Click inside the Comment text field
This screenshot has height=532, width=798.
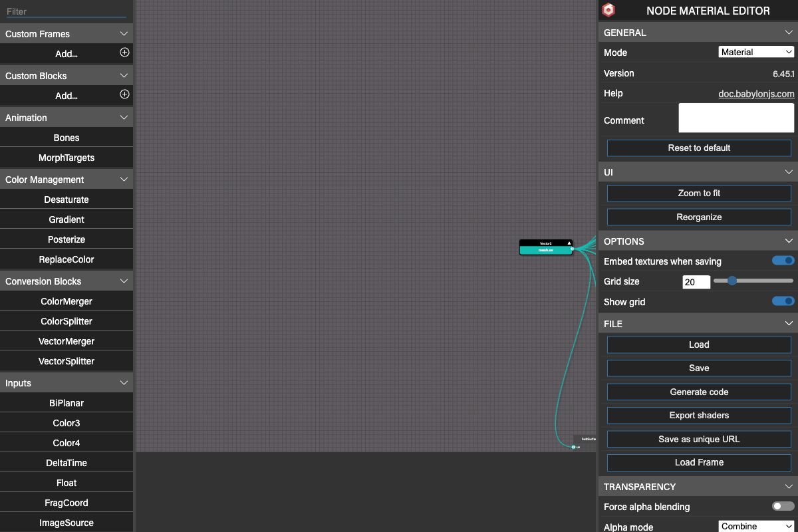(x=735, y=118)
